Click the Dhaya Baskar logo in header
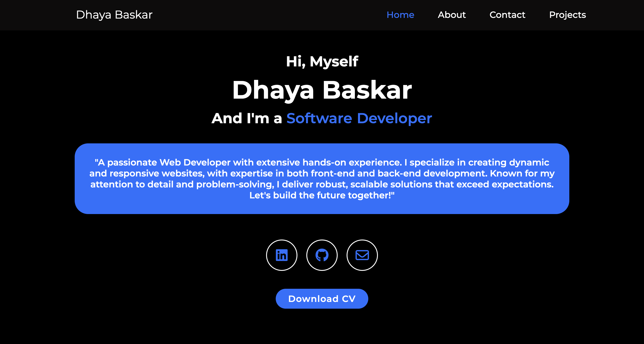Image resolution: width=644 pixels, height=344 pixels. [x=114, y=15]
